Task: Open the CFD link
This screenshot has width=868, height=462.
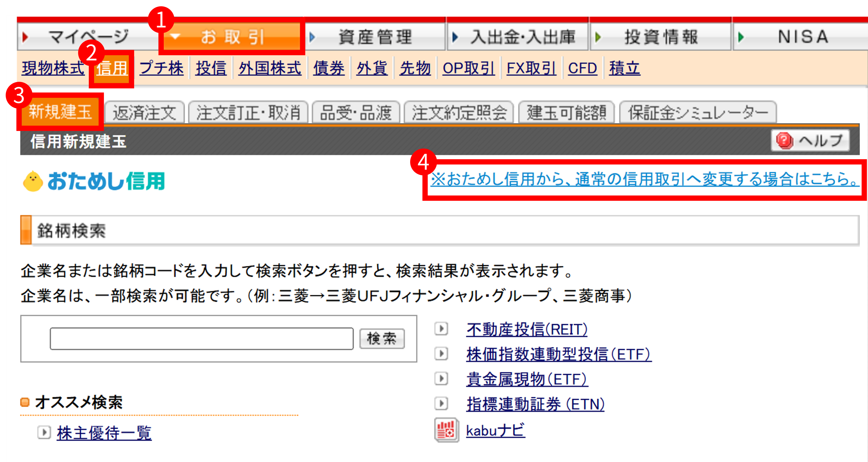Action: pos(583,68)
